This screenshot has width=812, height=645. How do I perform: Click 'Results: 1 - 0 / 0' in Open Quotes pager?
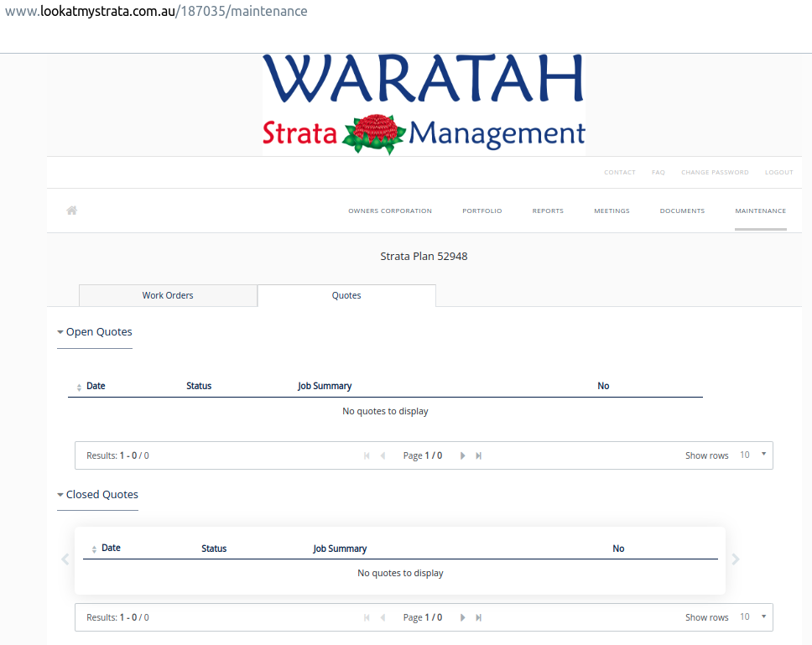[117, 455]
